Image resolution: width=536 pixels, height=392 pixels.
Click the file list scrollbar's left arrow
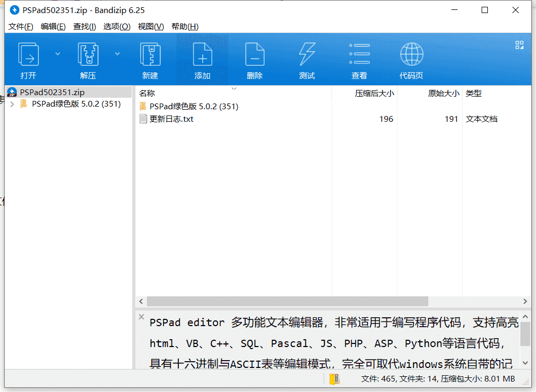[x=141, y=301]
